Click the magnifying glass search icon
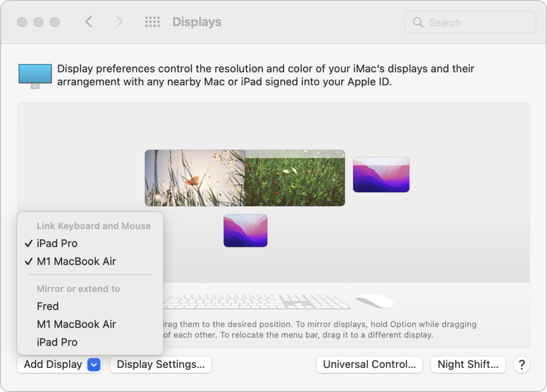 418,22
